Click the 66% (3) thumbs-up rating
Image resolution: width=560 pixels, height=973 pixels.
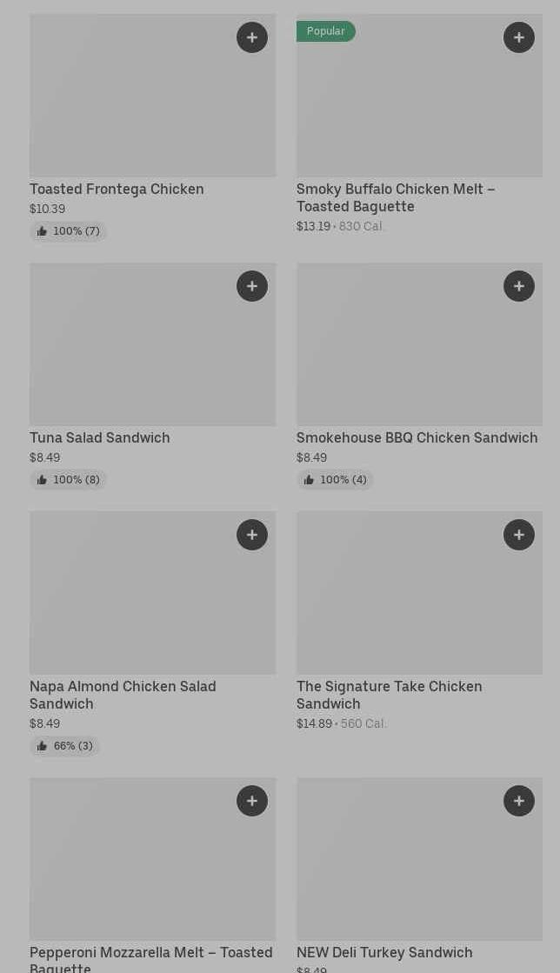65,746
